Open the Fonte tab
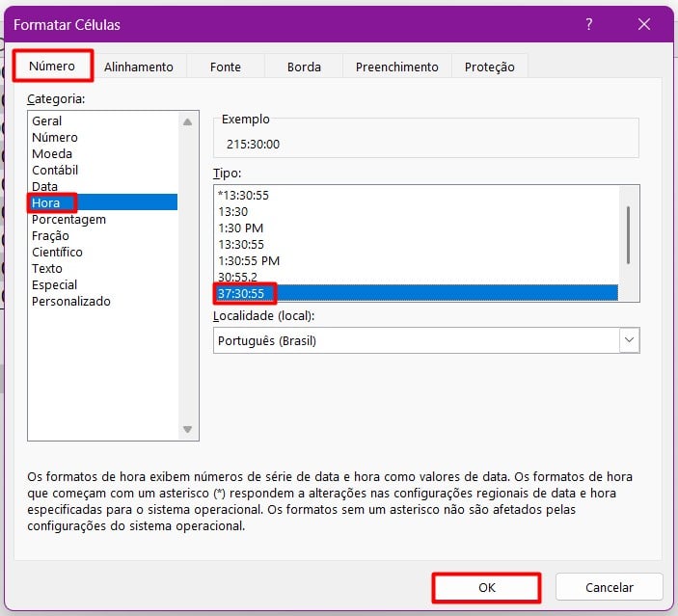 coord(226,67)
